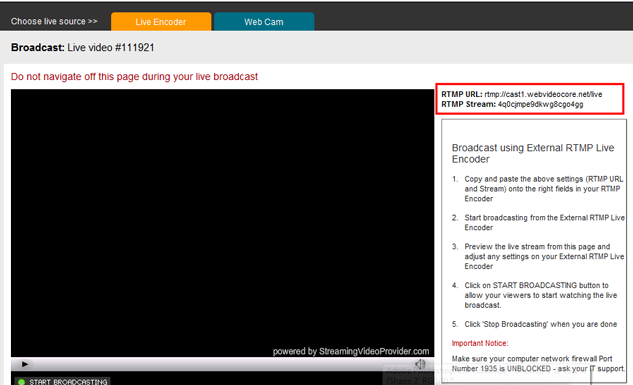Viewport: 633px width, 385px height.
Task: Click the rtmp://cast1.webvideocore.net/live URL text
Action: click(x=543, y=94)
